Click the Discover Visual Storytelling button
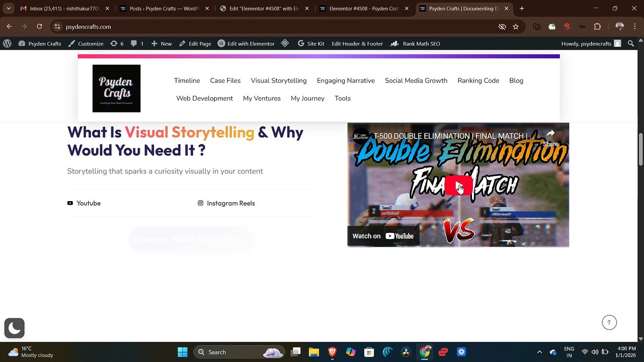 [190, 239]
